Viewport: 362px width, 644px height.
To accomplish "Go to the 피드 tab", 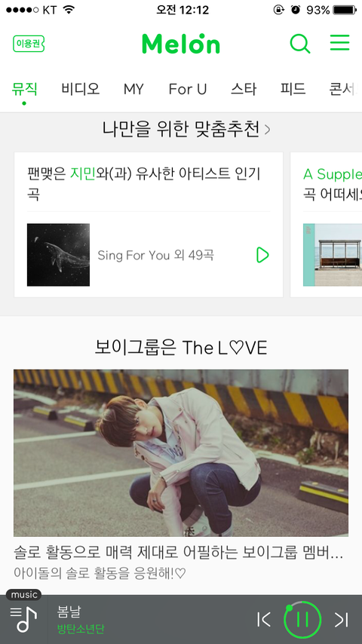I will click(293, 89).
